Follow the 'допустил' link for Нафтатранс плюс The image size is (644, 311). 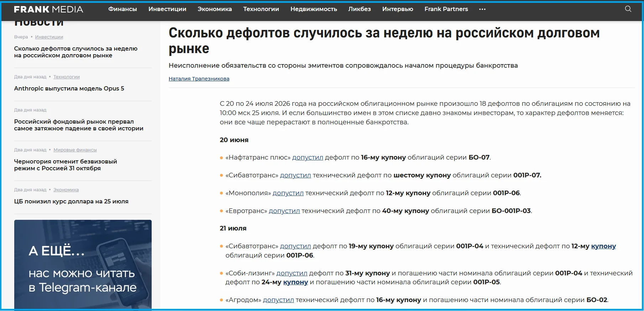pos(308,157)
